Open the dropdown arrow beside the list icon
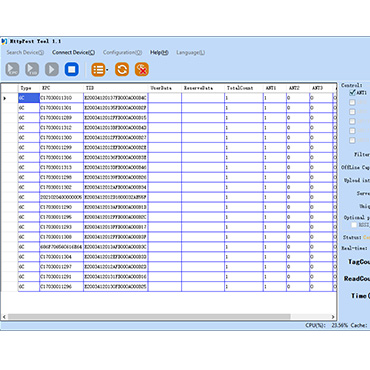 click(107, 70)
